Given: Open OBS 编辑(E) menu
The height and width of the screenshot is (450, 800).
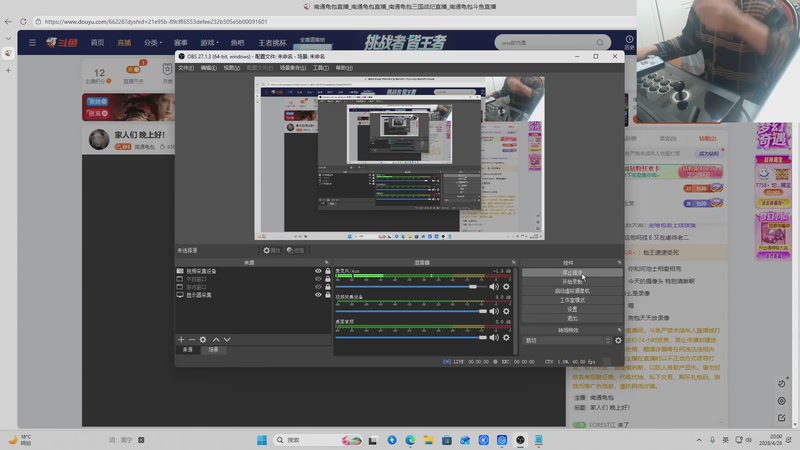Looking at the screenshot, I should pyautogui.click(x=209, y=68).
